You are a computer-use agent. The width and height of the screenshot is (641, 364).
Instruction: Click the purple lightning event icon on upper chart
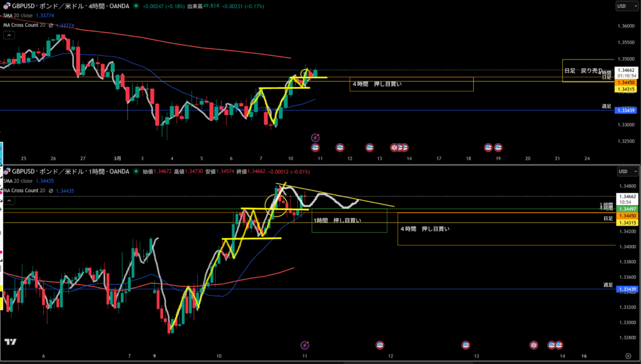point(315,137)
